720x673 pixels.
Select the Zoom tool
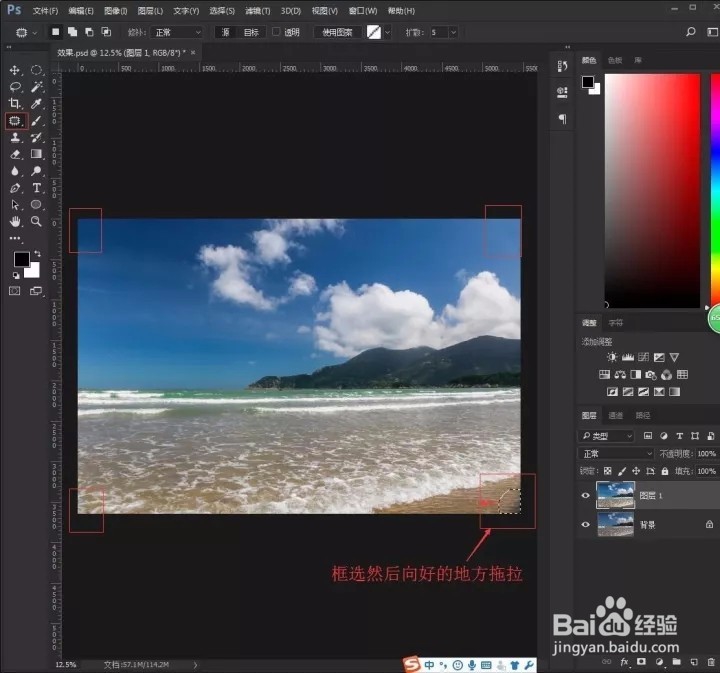coord(36,222)
